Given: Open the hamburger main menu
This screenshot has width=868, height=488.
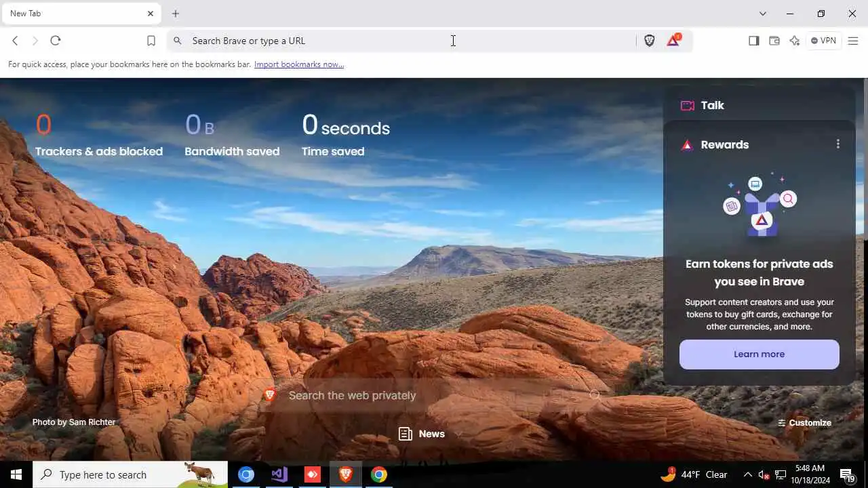Looking at the screenshot, I should (x=853, y=41).
